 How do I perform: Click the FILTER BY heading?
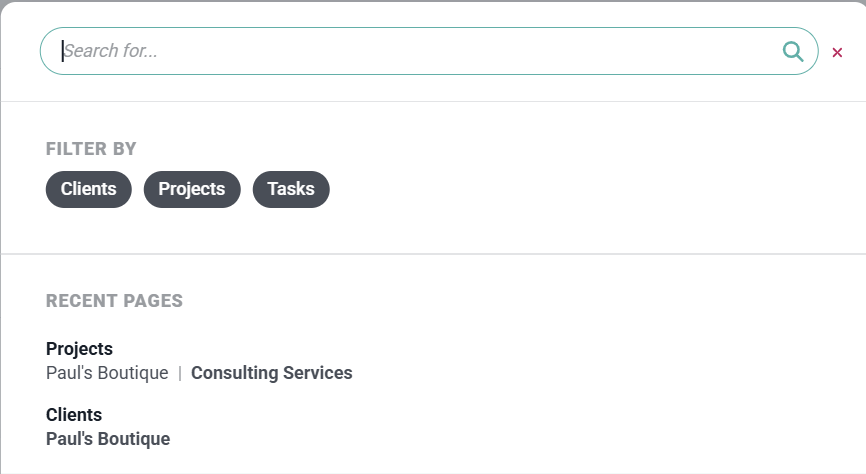click(x=91, y=149)
